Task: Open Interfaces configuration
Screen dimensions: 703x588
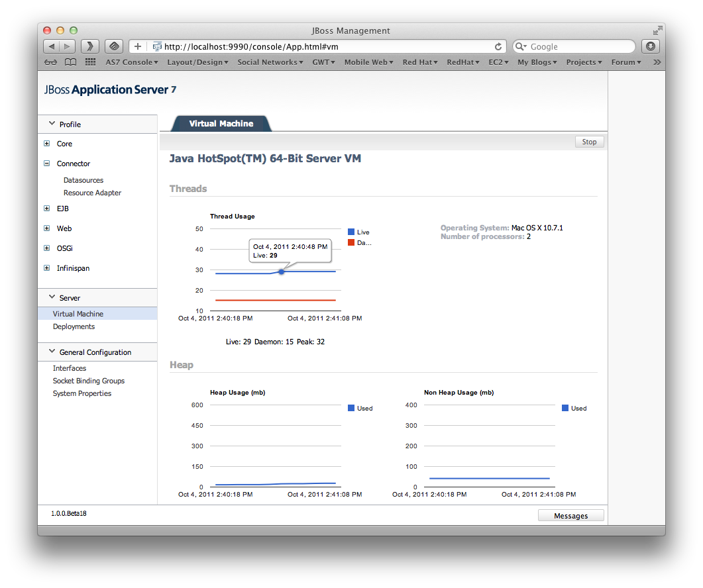Action: click(x=70, y=368)
